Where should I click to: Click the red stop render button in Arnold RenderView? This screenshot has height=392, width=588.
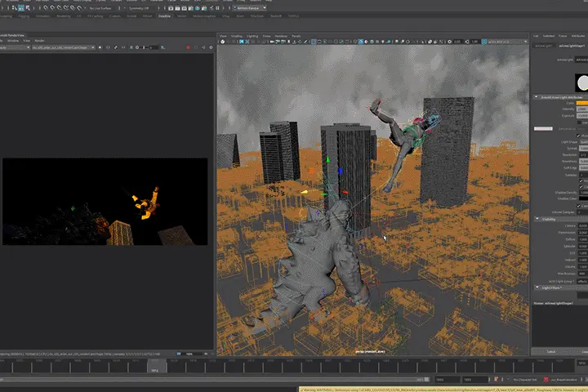pyautogui.click(x=188, y=47)
